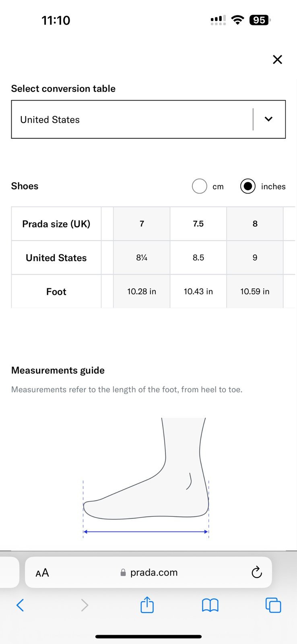Screen dimensions: 297x644
Task: Tap the 10.59 in foot measurement
Action: [x=255, y=291]
